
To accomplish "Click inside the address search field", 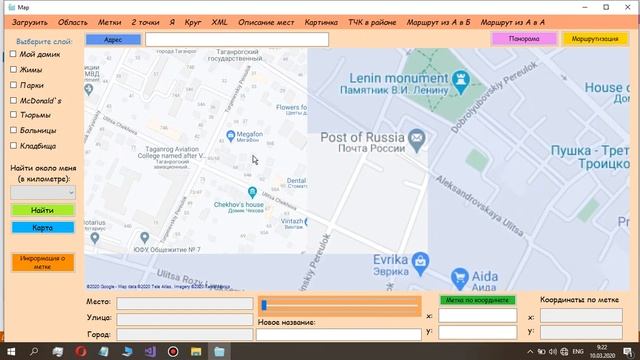I will coord(237,40).
